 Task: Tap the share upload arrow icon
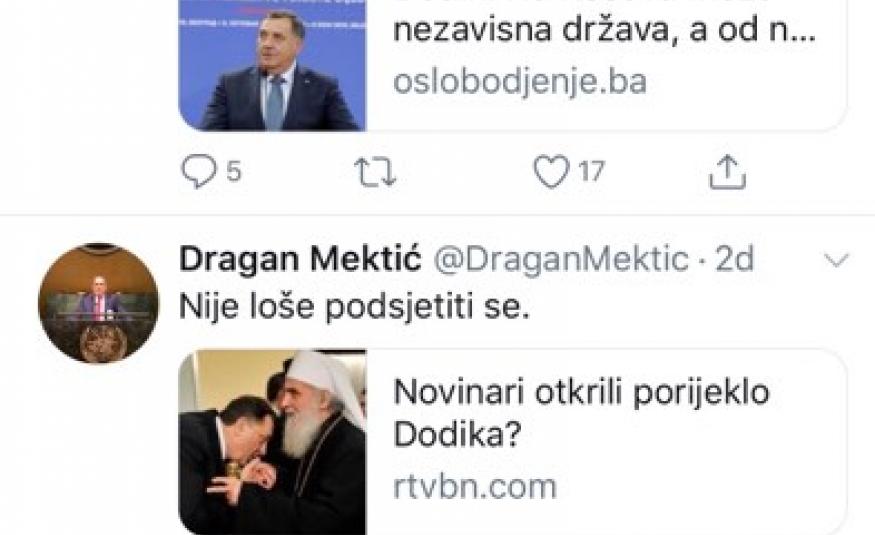tap(728, 173)
